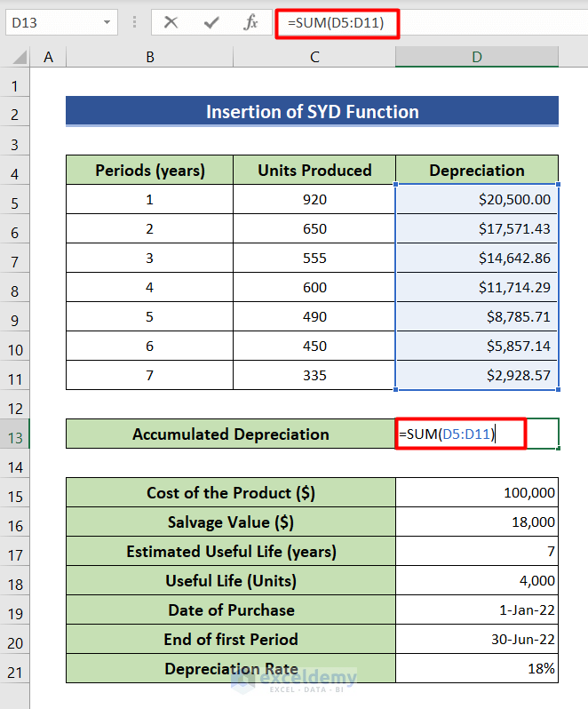This screenshot has width=588, height=709.
Task: Click the formula bar resize dots handle
Action: pos(134,22)
